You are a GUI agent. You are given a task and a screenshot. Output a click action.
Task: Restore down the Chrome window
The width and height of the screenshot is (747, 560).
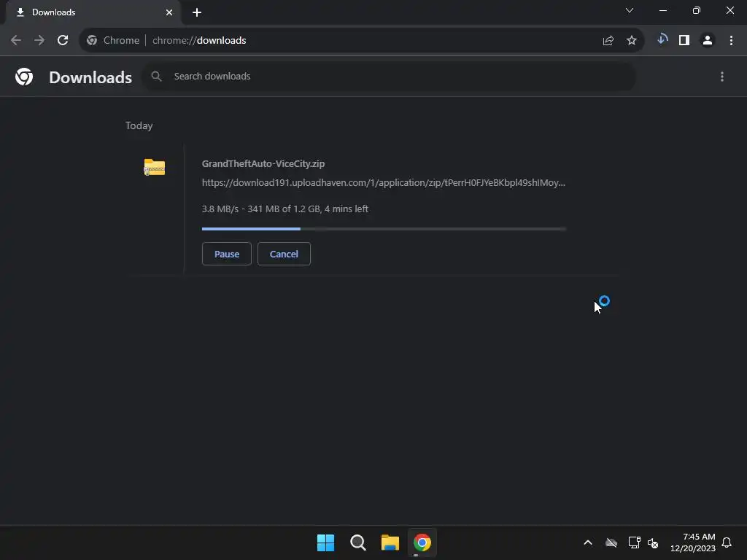[697, 10]
